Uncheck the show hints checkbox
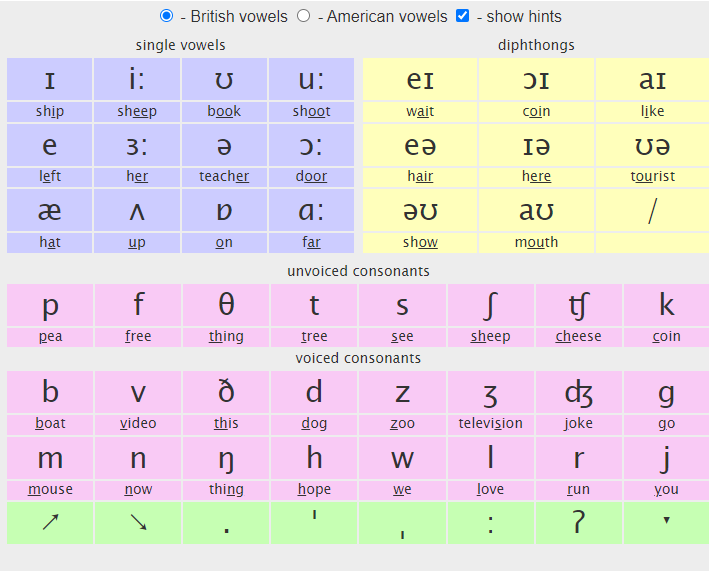The height and width of the screenshot is (571, 709). click(x=462, y=16)
